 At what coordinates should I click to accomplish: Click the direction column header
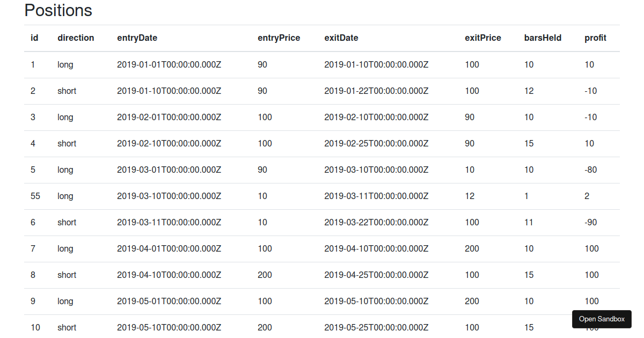click(76, 38)
